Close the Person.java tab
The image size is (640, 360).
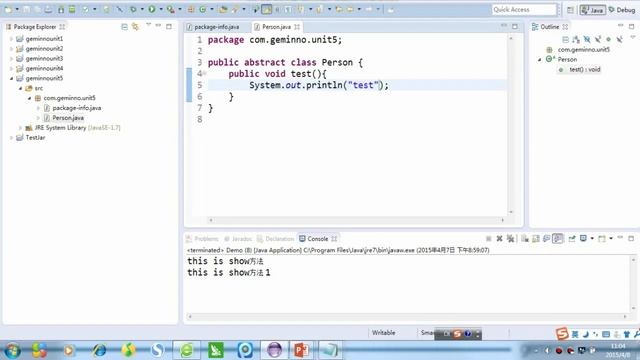(297, 27)
